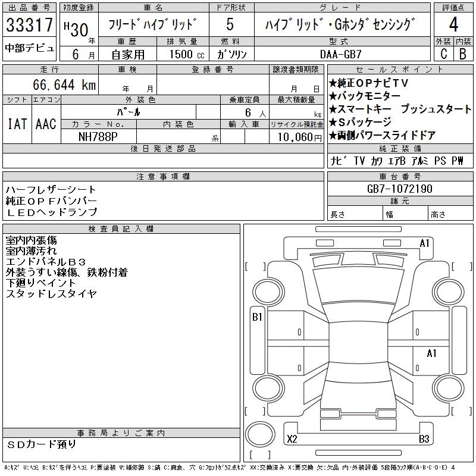Screen dimensions: 476x476
Task: Click the chassis number GB7-1072190
Action: [x=400, y=189]
